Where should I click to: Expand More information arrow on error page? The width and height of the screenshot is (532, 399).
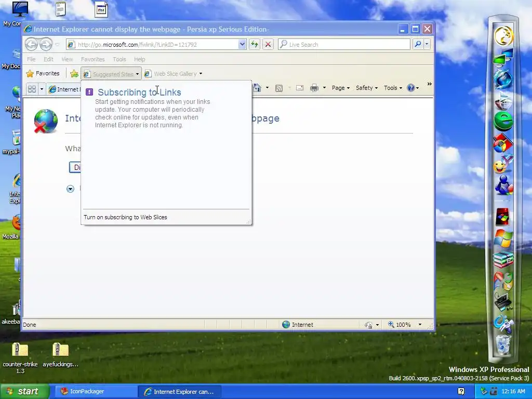coord(70,189)
